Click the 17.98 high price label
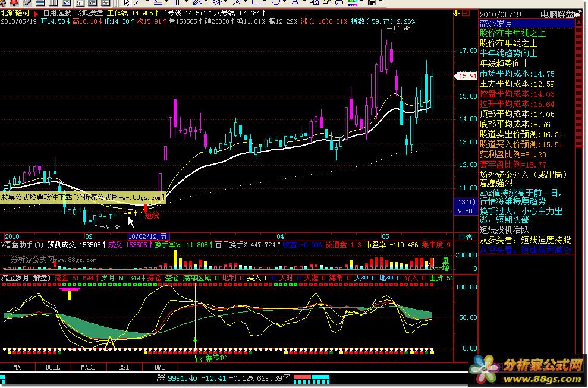This screenshot has width=588, height=388. click(x=401, y=28)
